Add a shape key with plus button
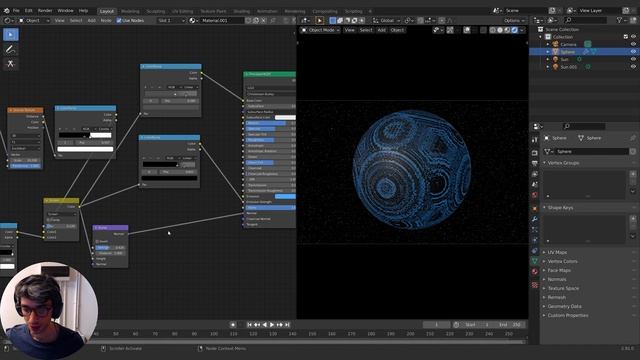This screenshot has height=360, width=640. click(x=633, y=219)
